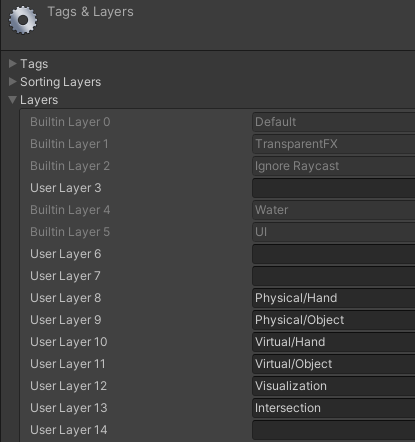
Task: Click the UI builtin layer field
Action: click(x=333, y=232)
